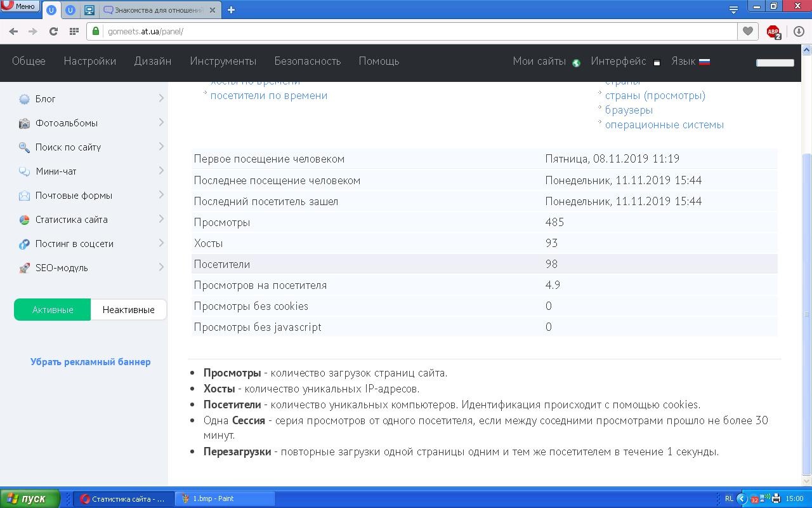This screenshot has width=812, height=508.
Task: Click the Блог module icon
Action: pos(24,99)
